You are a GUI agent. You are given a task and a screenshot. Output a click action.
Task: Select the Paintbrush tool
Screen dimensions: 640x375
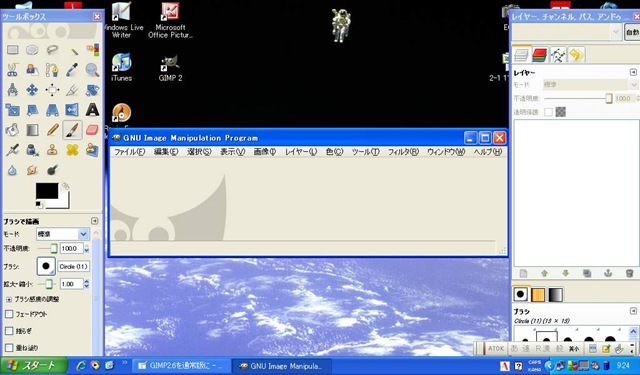[72, 130]
